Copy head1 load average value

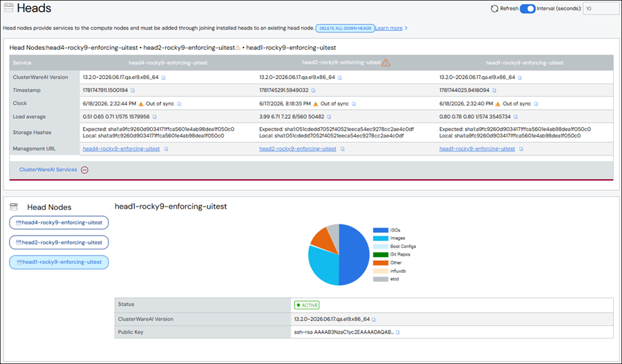516,117
